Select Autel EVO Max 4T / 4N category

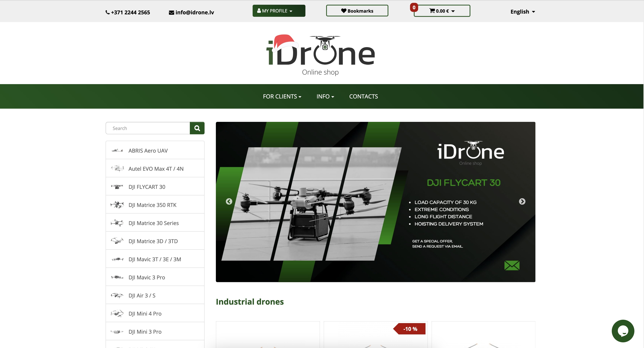click(x=155, y=168)
